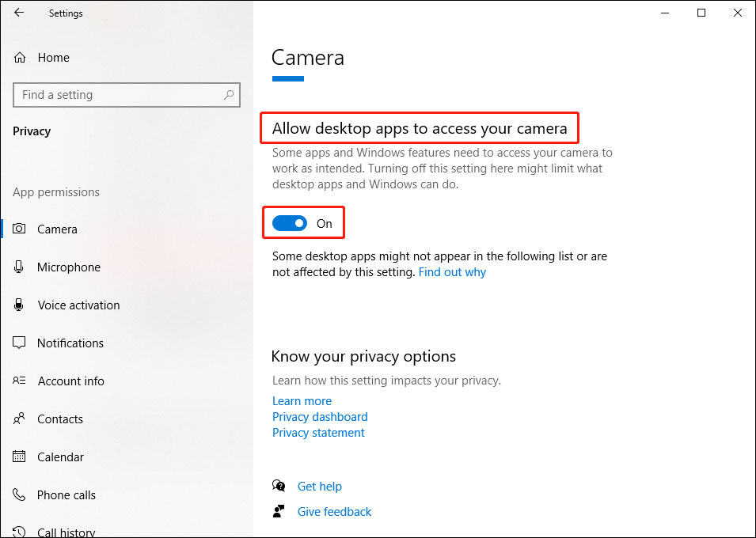Click the back arrow to return
Screen dimensions: 756x538
tap(19, 13)
